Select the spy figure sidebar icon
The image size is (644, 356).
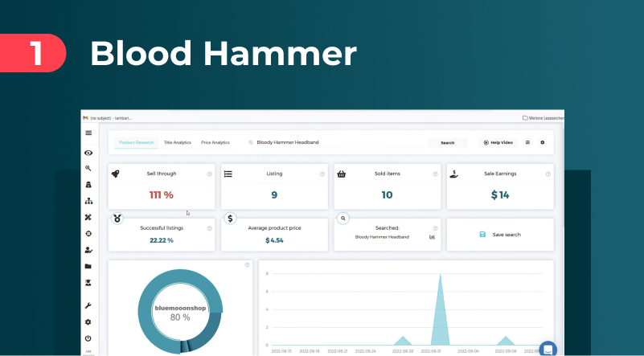[x=88, y=185]
